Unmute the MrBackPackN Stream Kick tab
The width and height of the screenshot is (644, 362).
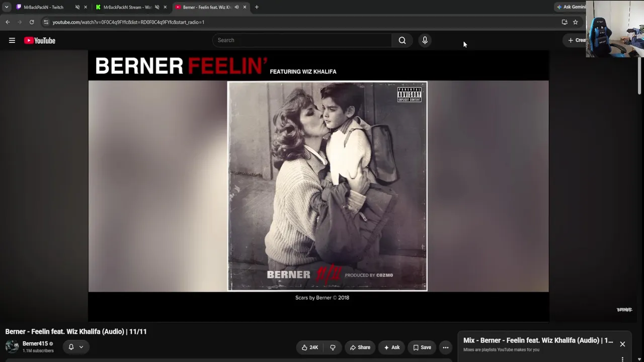(157, 7)
